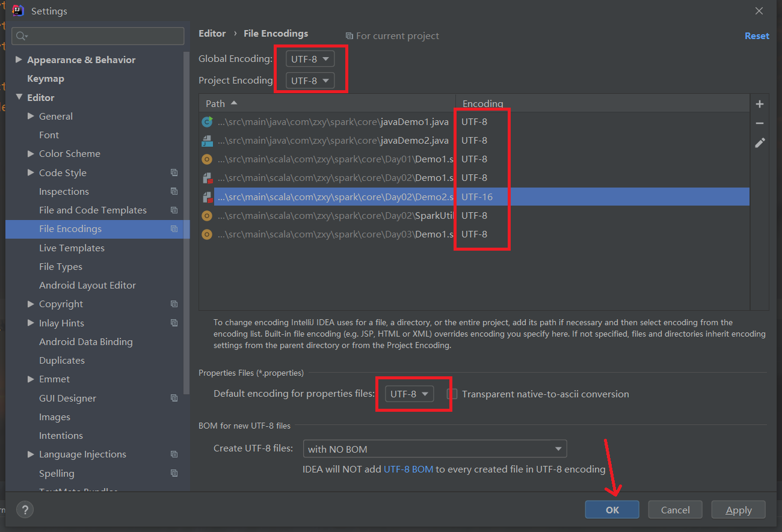The width and height of the screenshot is (782, 532).
Task: Click the pencil edit icon beside the list
Action: pyautogui.click(x=759, y=142)
